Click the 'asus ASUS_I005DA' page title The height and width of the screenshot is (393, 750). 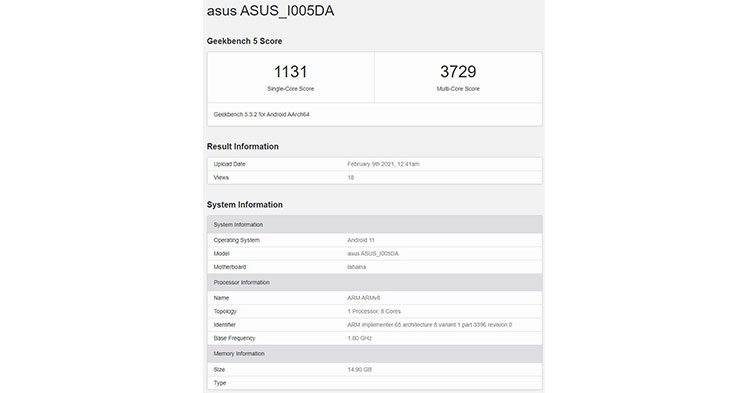tap(270, 11)
